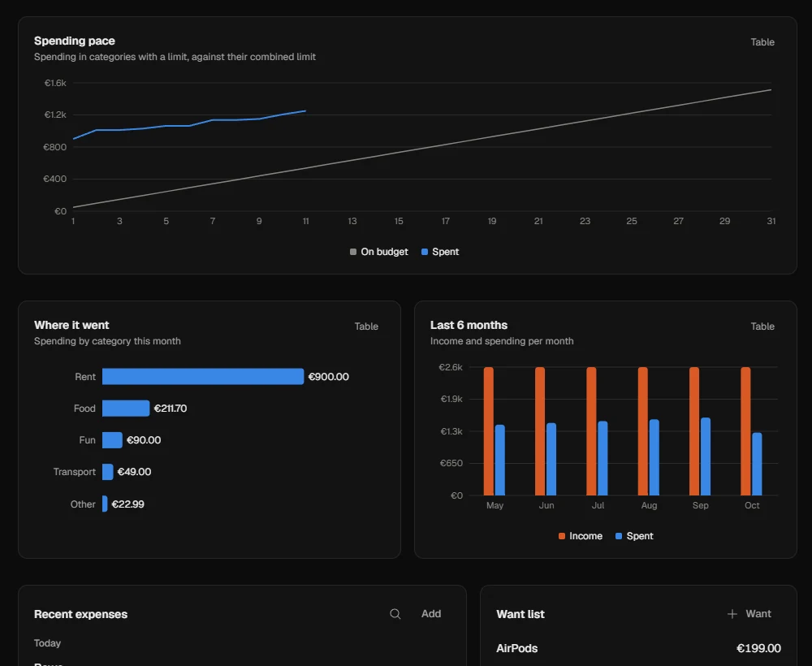Switch Last 6 months to Table view
This screenshot has height=666, width=812.
click(x=762, y=327)
